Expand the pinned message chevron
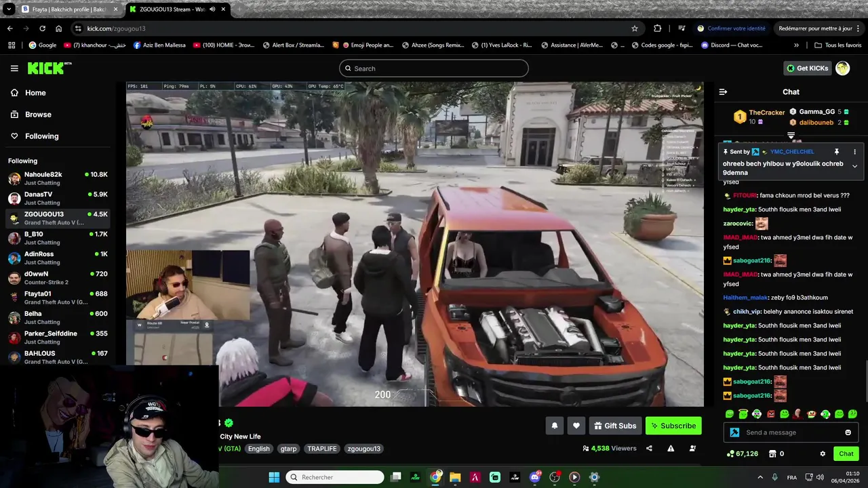Image resolution: width=868 pixels, height=488 pixels. click(x=854, y=166)
